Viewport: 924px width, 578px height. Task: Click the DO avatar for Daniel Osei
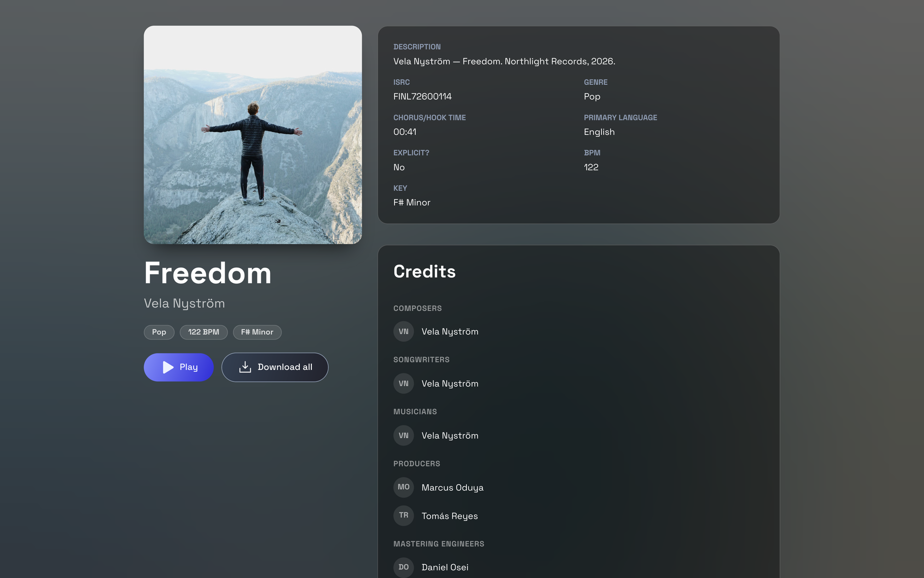click(403, 567)
